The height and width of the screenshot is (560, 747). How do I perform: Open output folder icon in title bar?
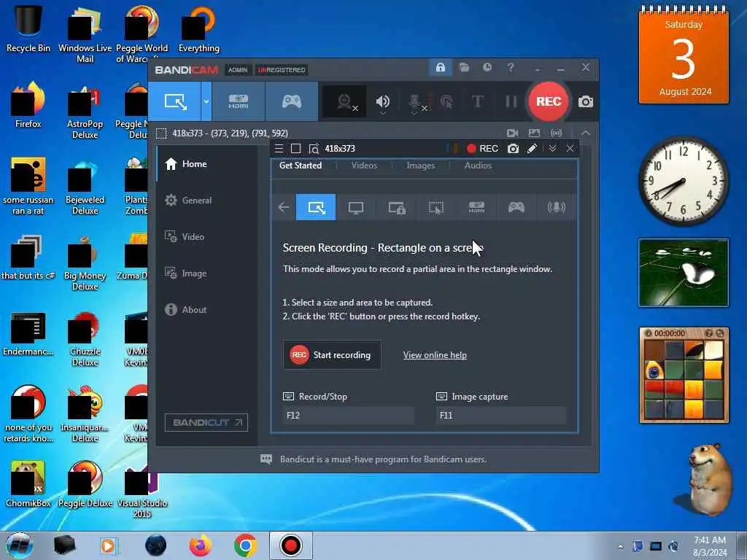pyautogui.click(x=464, y=67)
